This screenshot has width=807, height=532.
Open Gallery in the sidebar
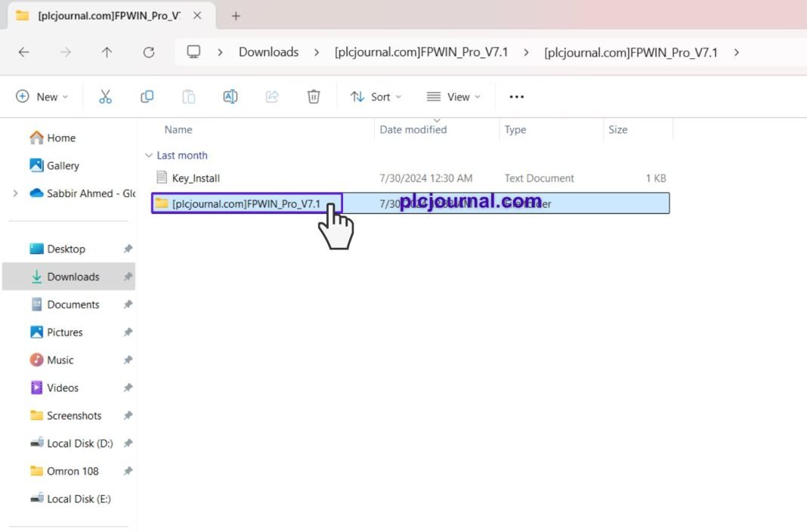[54, 165]
